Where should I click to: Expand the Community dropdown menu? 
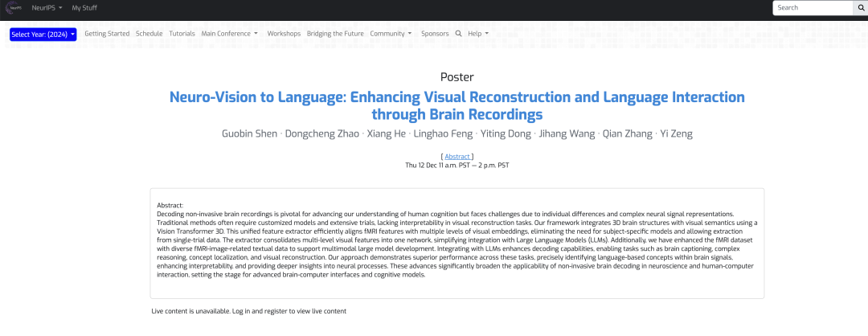click(x=391, y=34)
